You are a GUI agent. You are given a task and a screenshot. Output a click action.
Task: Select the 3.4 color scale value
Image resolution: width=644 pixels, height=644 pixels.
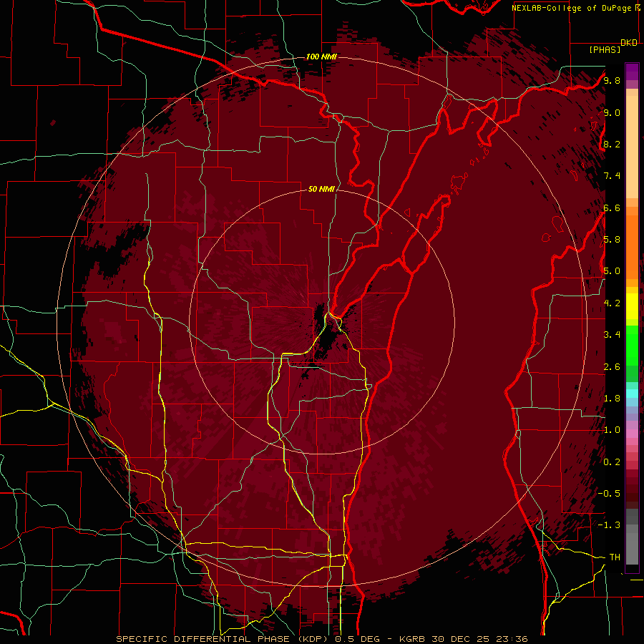tap(612, 335)
